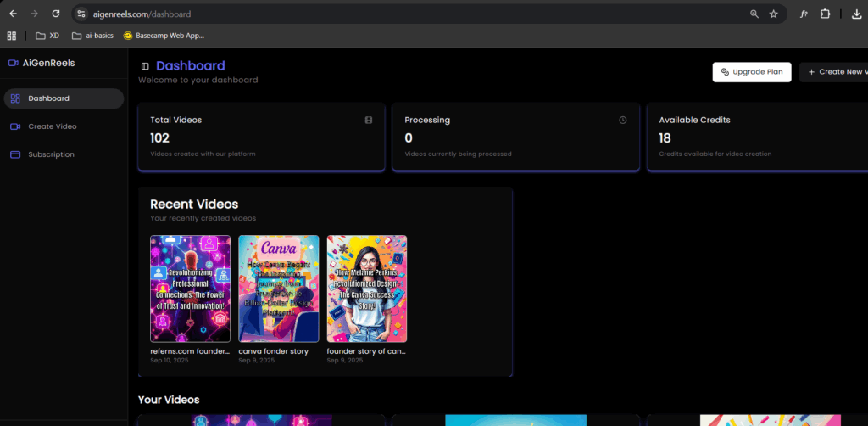The width and height of the screenshot is (868, 426).
Task: Open the Melanie Perkins founder story thumbnail
Action: click(367, 289)
